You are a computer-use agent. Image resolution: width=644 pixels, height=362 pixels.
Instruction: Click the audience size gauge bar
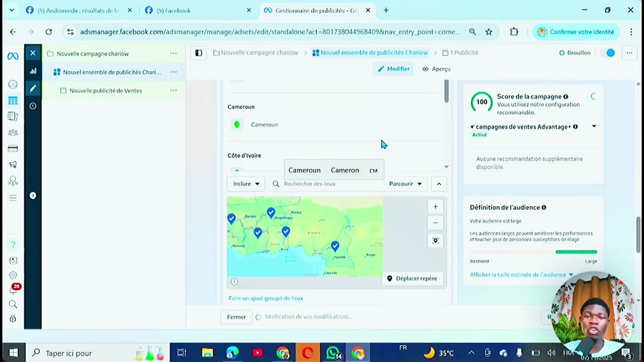[x=533, y=252]
